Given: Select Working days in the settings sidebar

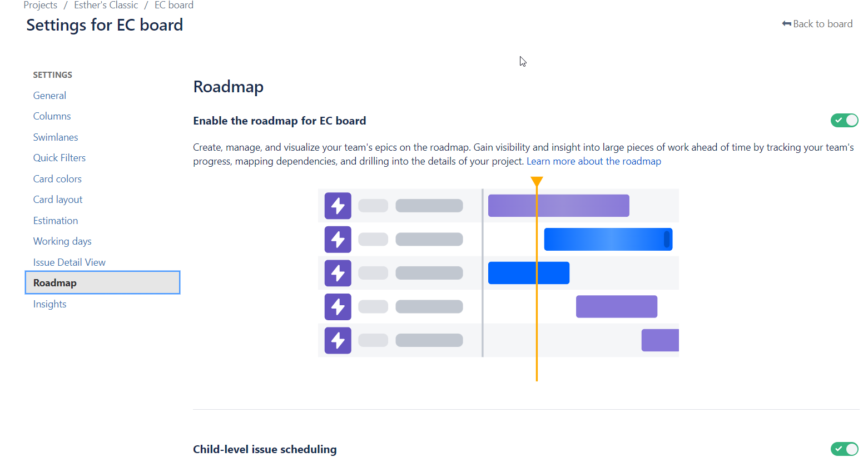Looking at the screenshot, I should tap(62, 241).
